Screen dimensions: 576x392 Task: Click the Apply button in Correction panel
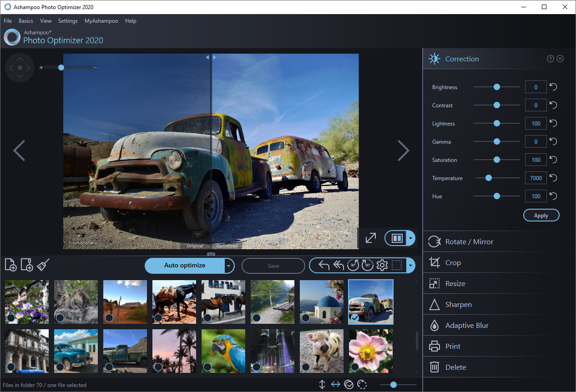(541, 215)
